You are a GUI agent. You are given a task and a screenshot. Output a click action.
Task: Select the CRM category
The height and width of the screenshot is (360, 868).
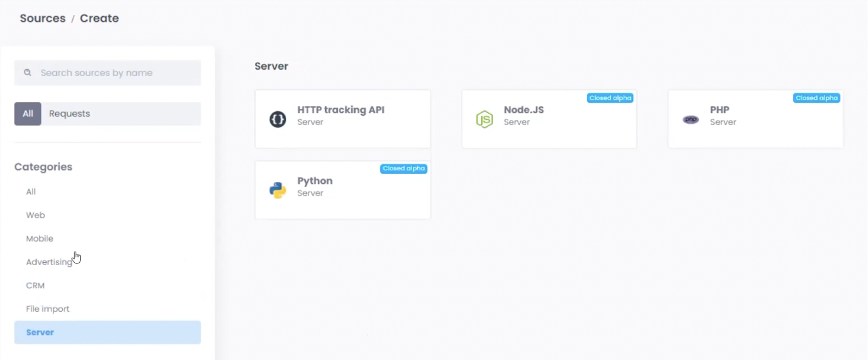[x=35, y=285]
